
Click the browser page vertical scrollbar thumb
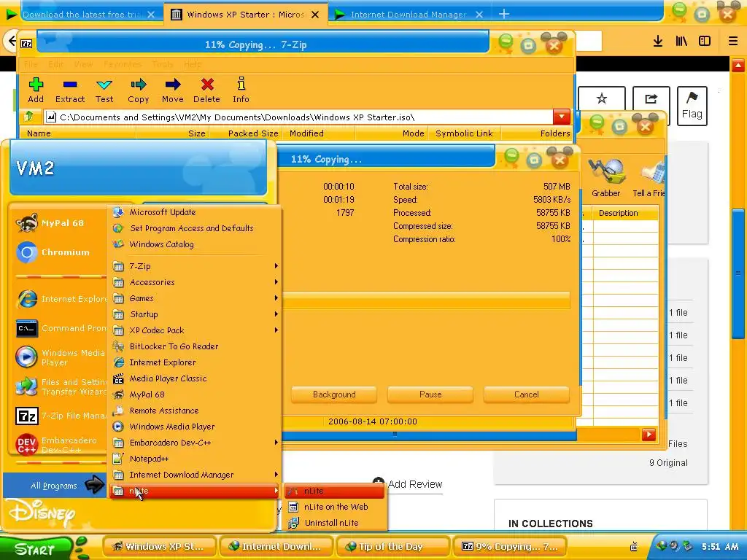738,274
